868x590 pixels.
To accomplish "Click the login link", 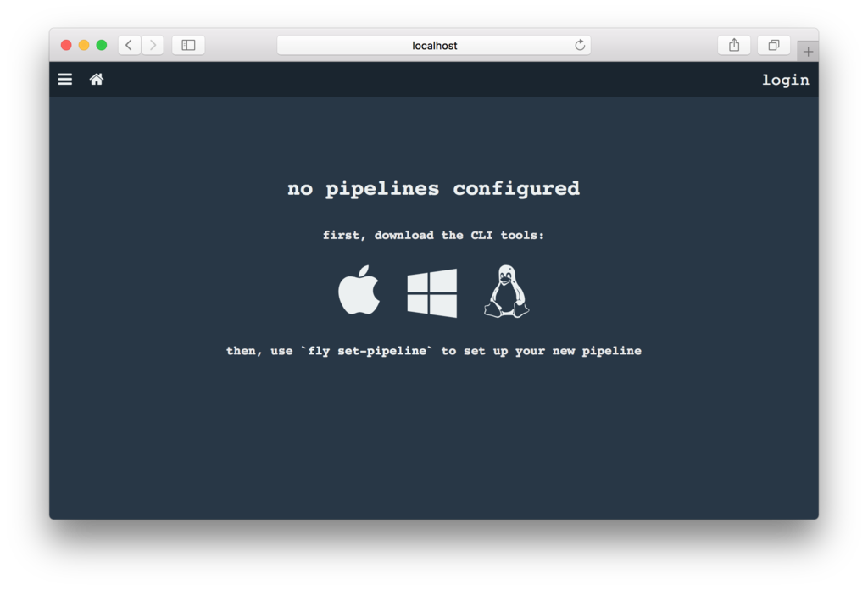I will click(786, 81).
